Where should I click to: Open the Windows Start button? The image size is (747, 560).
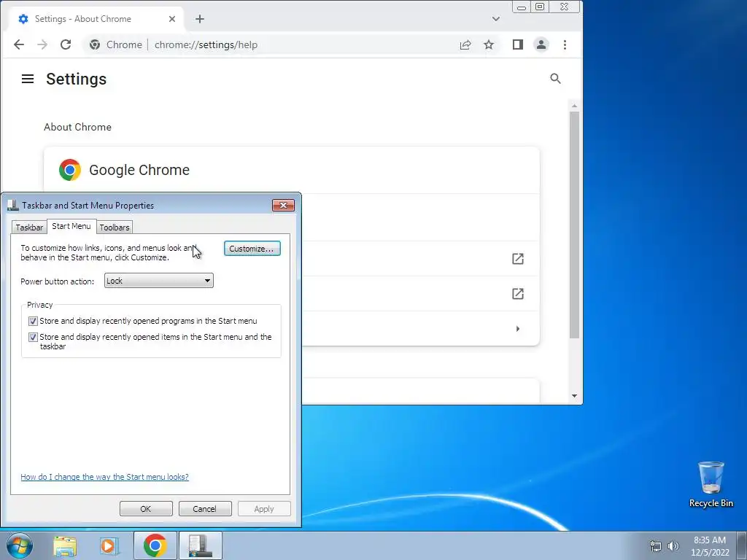point(20,545)
